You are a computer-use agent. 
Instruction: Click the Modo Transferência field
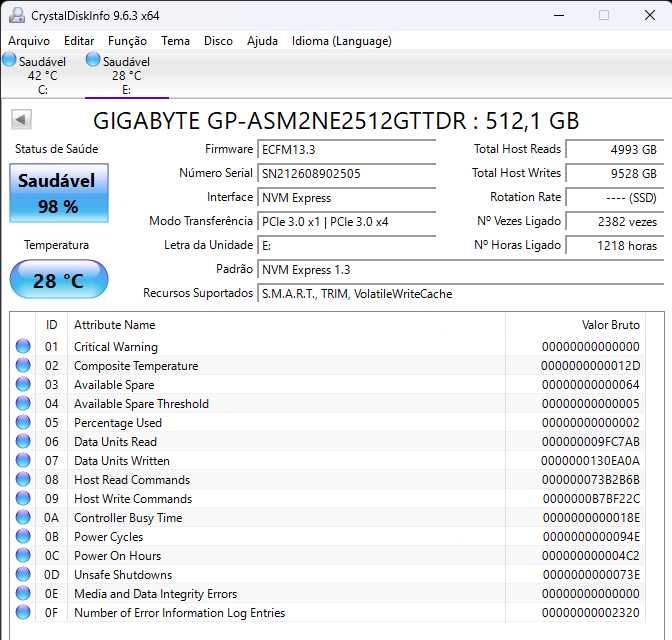coord(346,222)
